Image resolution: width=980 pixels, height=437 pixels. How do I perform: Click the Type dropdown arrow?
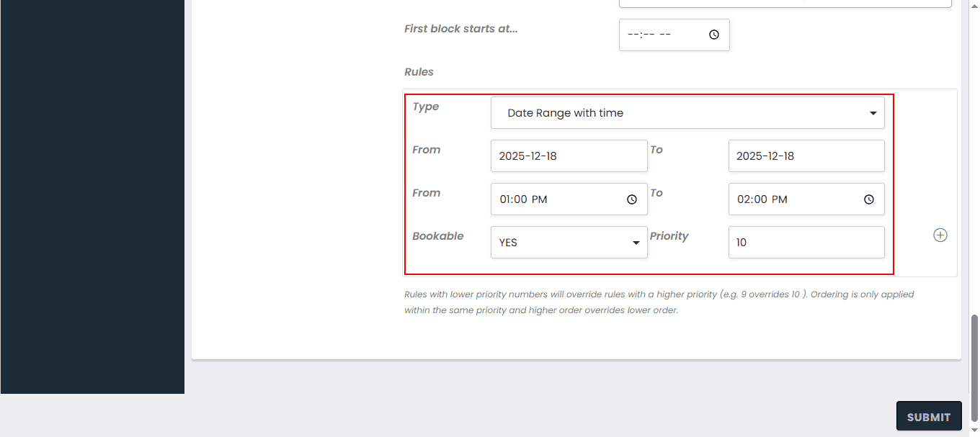click(873, 113)
